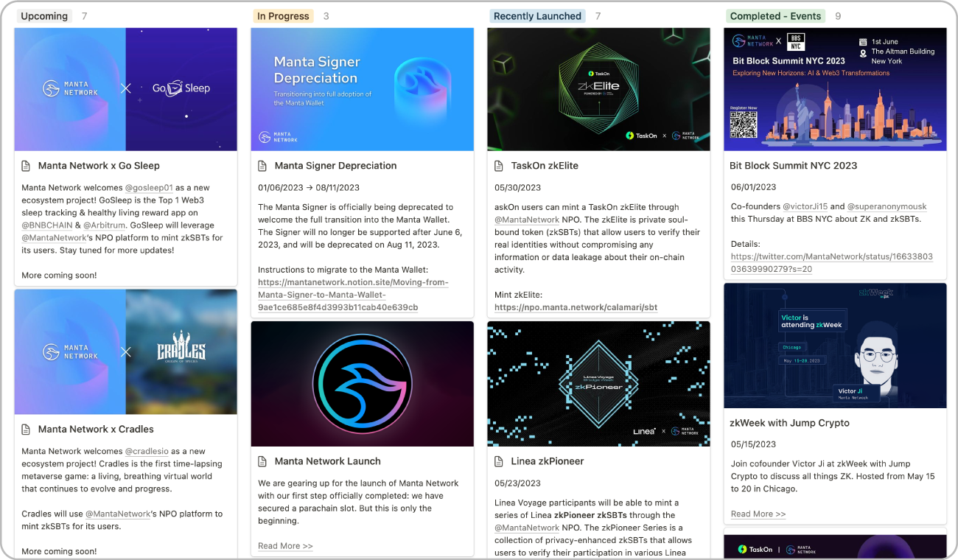Click the @victorJi15 mention
Image resolution: width=958 pixels, height=560 pixels.
(805, 207)
